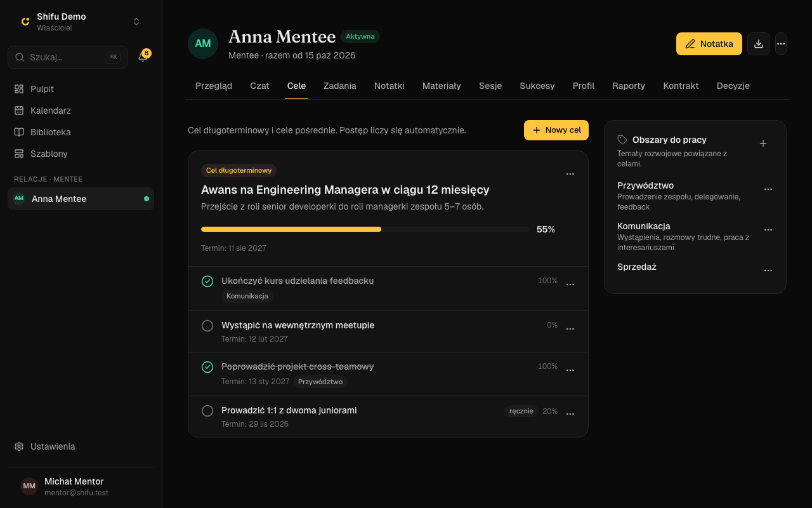Open the Sesje tab
The image size is (812, 508).
click(x=490, y=86)
